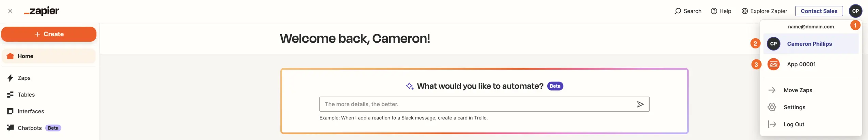Open the CP avatar account menu
This screenshot has height=140, width=868.
855,11
